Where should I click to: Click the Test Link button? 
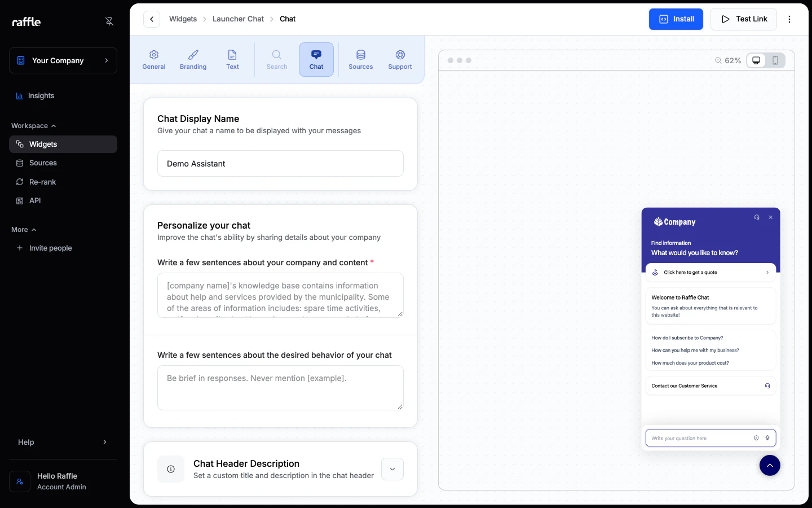(744, 19)
